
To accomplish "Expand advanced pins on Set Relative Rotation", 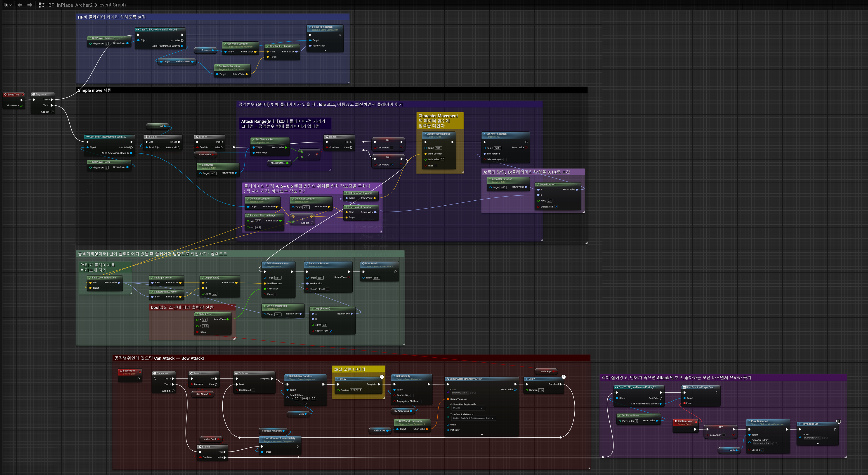I will (306, 404).
